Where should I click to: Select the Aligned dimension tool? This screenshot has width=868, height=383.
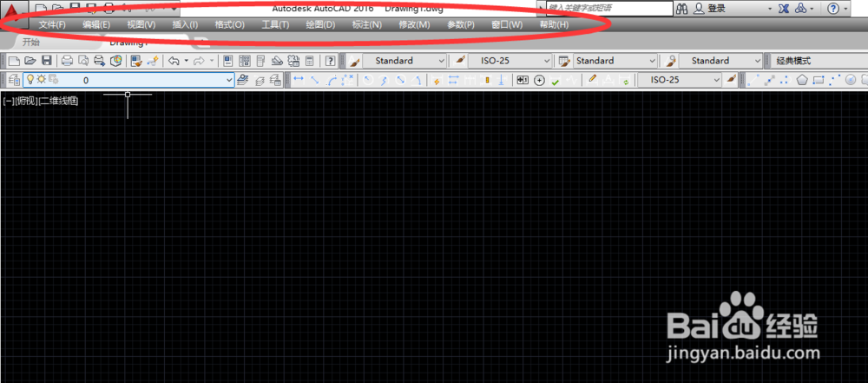point(314,80)
